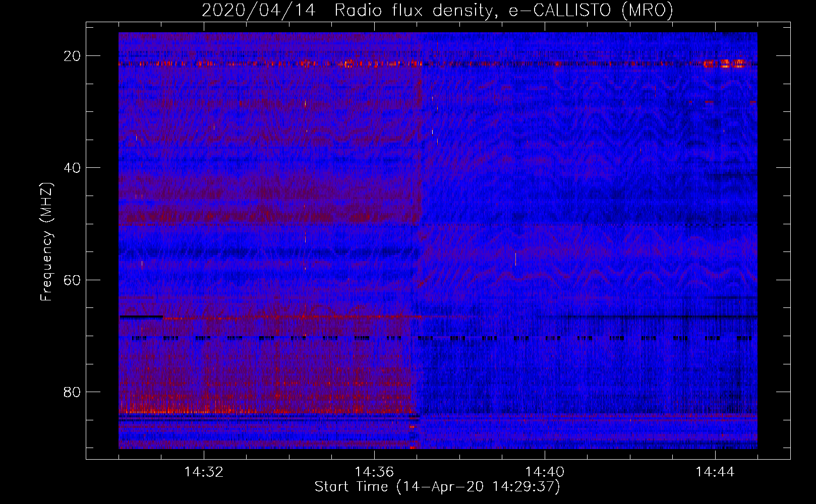Click the 40 frequency tick label
Image resolution: width=816 pixels, height=504 pixels.
point(73,168)
